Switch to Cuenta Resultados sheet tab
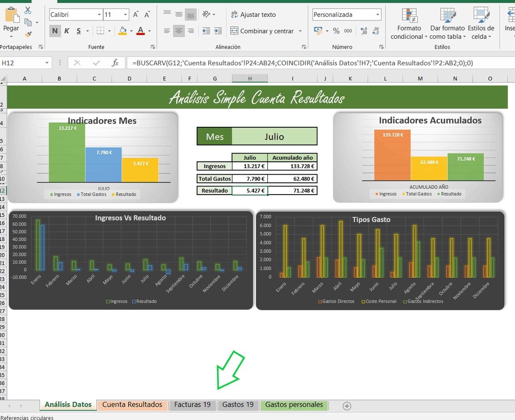515x420 pixels. (132, 405)
